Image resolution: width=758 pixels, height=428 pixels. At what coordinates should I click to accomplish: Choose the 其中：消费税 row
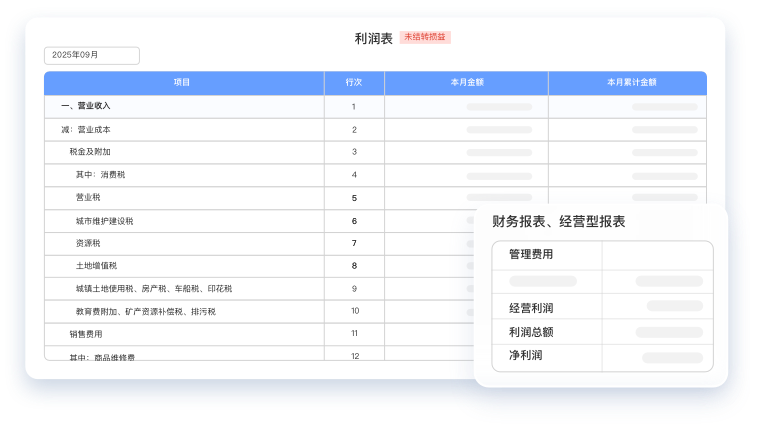point(100,175)
